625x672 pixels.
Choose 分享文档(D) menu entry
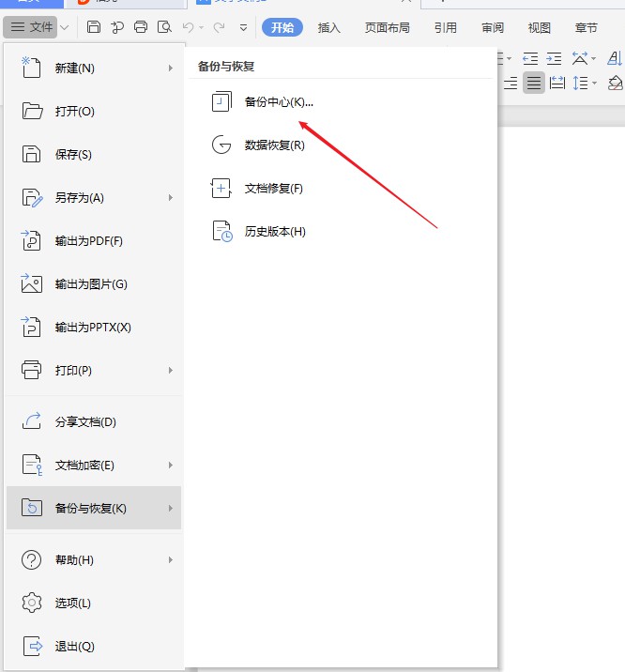(94, 421)
